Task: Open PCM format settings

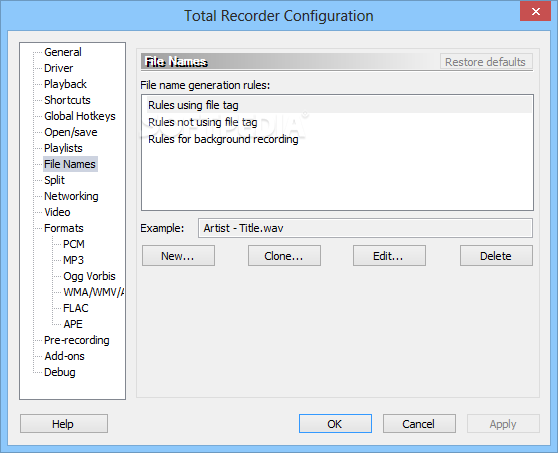Action: 74,244
